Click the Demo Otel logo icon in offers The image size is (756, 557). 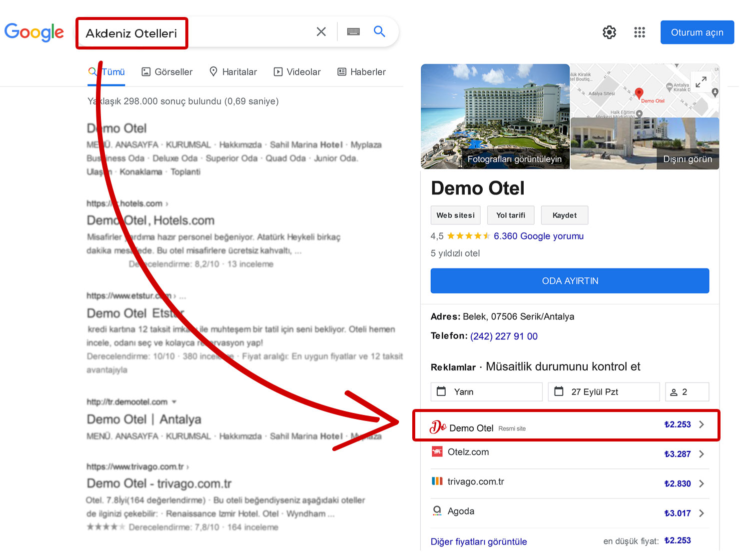click(438, 426)
